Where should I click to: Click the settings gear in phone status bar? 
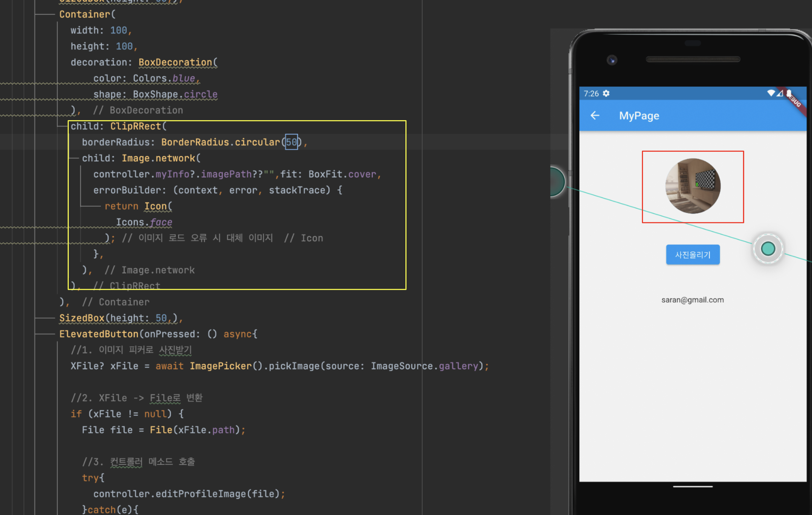click(x=606, y=93)
